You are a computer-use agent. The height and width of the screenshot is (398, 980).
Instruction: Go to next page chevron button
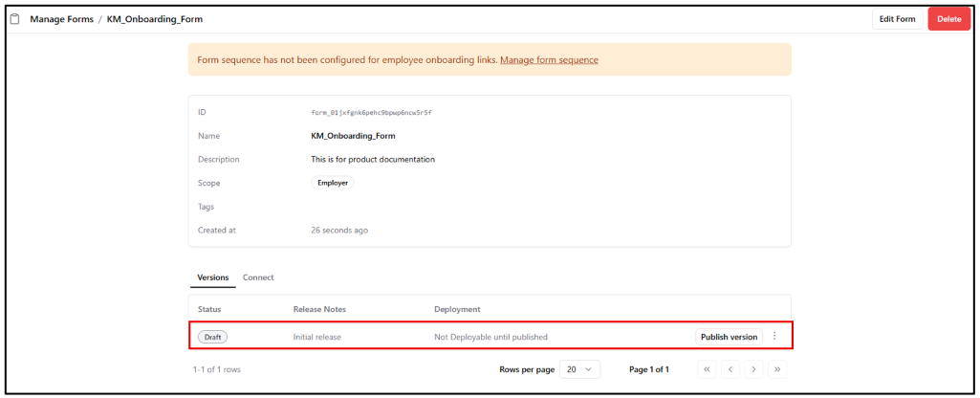click(x=753, y=369)
